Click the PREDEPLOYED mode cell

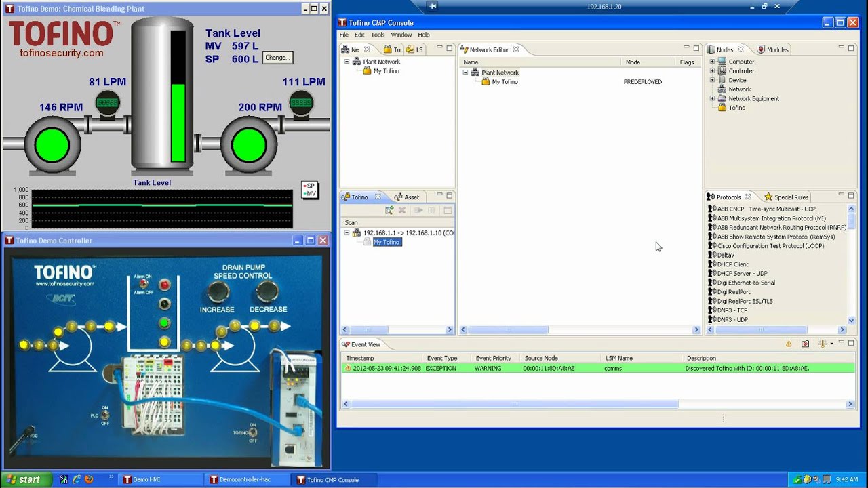pyautogui.click(x=643, y=82)
